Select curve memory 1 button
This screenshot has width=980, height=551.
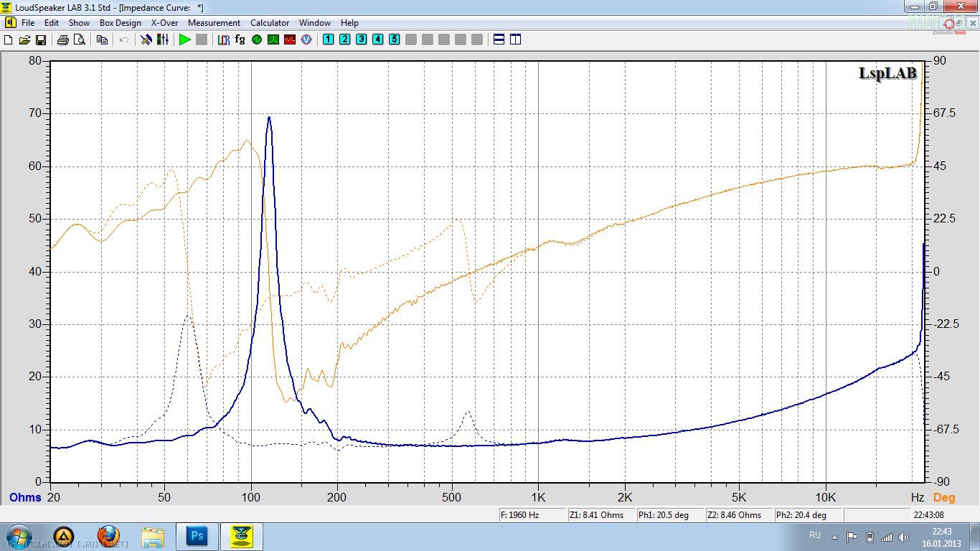(329, 39)
